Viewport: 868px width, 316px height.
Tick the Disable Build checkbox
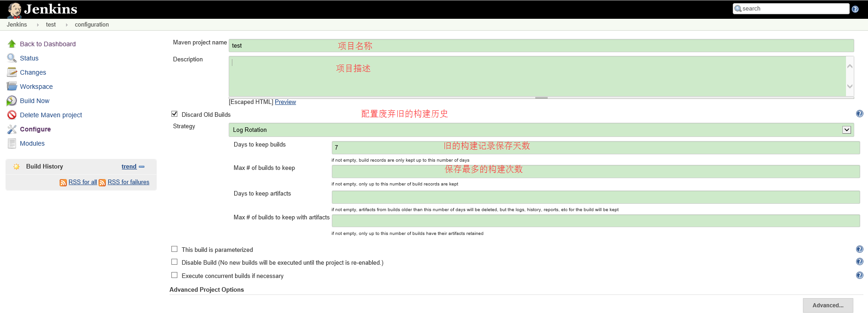click(175, 262)
